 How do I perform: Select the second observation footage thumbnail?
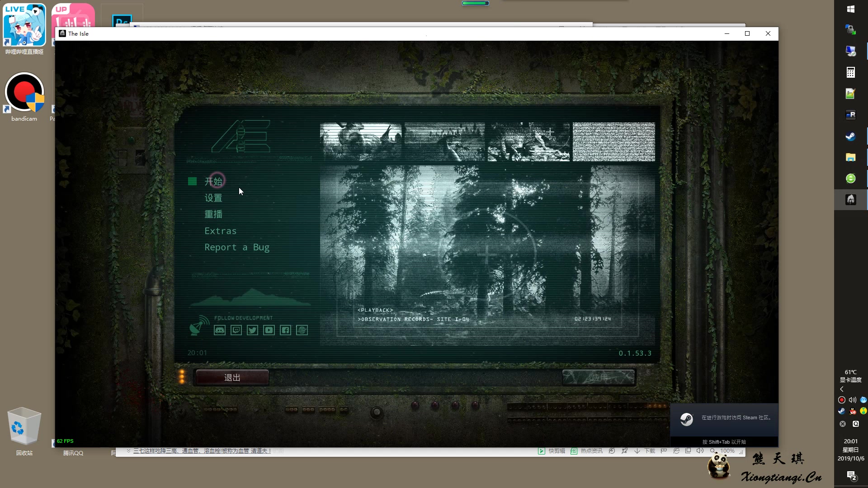445,142
